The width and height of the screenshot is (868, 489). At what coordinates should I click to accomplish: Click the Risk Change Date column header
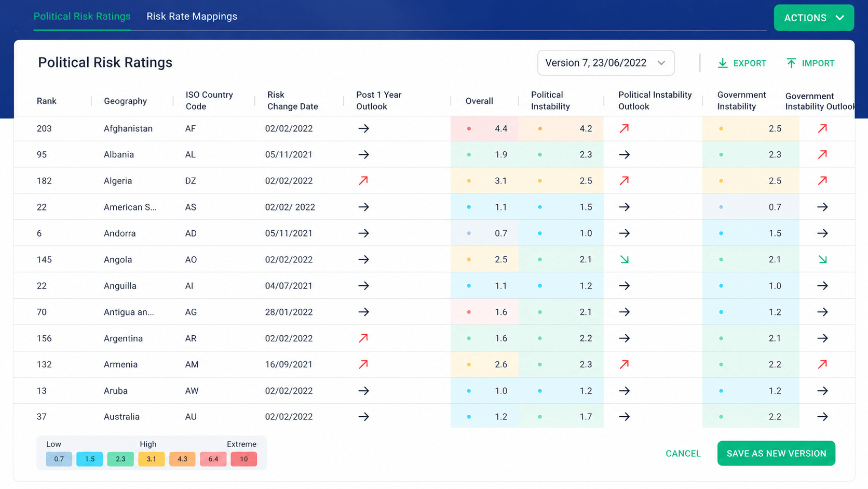(292, 101)
